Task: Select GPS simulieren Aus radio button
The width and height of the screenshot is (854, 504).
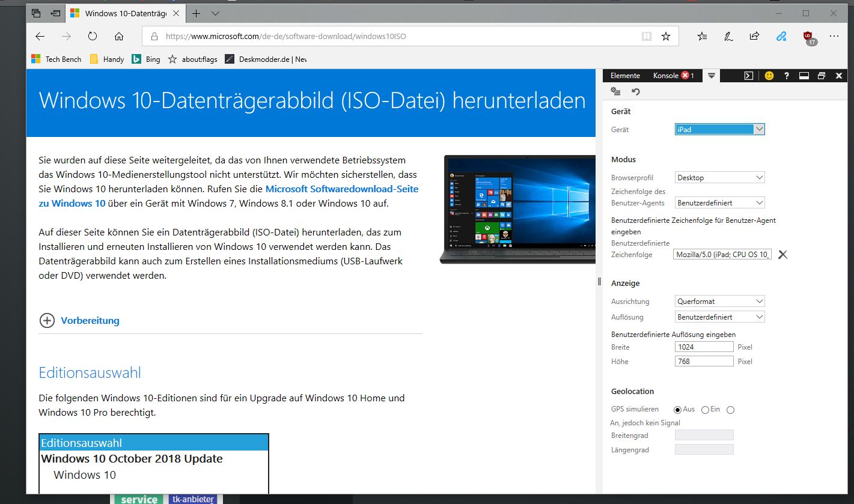Action: coord(677,410)
